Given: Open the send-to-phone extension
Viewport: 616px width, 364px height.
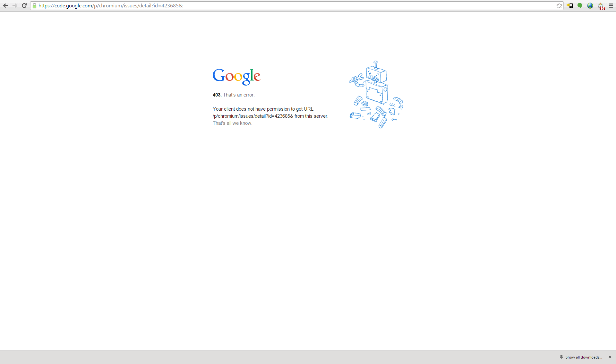Looking at the screenshot, I should click(570, 5).
